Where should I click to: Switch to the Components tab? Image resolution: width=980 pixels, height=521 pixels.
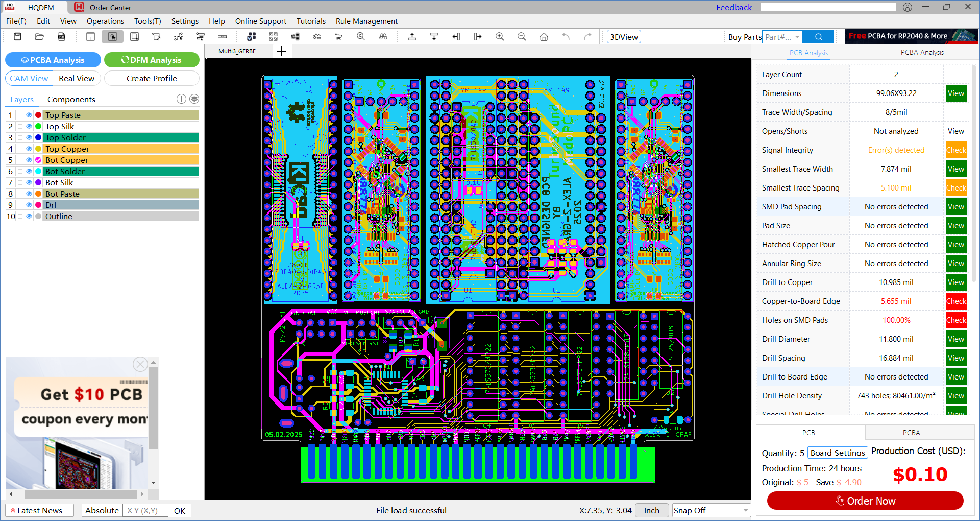point(71,100)
